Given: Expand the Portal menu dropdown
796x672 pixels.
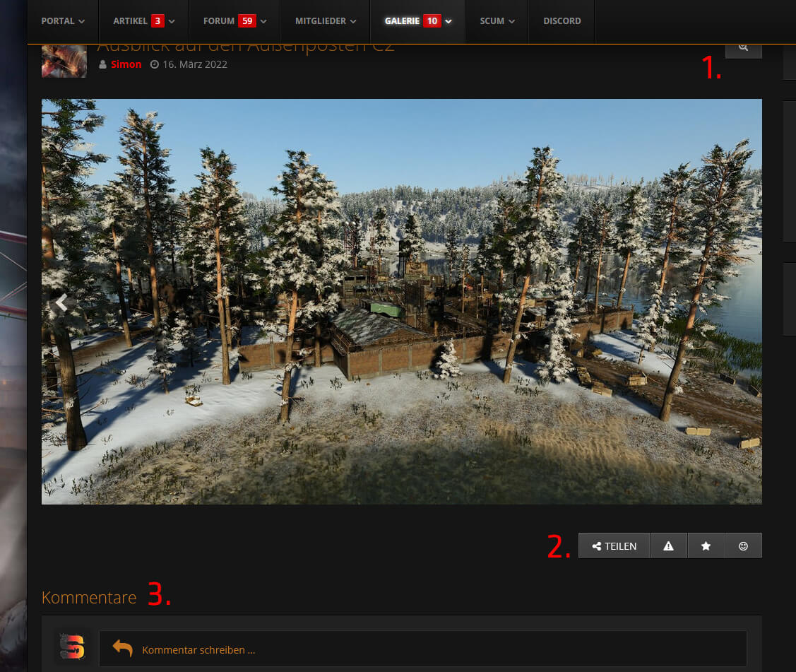Looking at the screenshot, I should 63,21.
